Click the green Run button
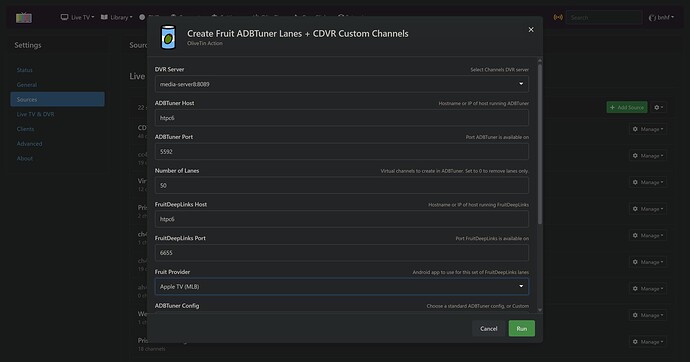690x362 pixels. (x=521, y=329)
